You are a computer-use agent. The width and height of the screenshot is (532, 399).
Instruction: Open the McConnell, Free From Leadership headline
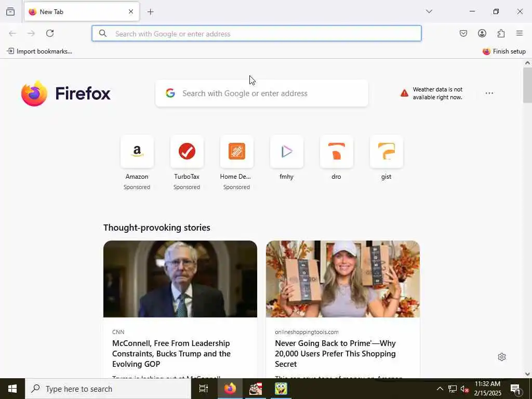171,353
